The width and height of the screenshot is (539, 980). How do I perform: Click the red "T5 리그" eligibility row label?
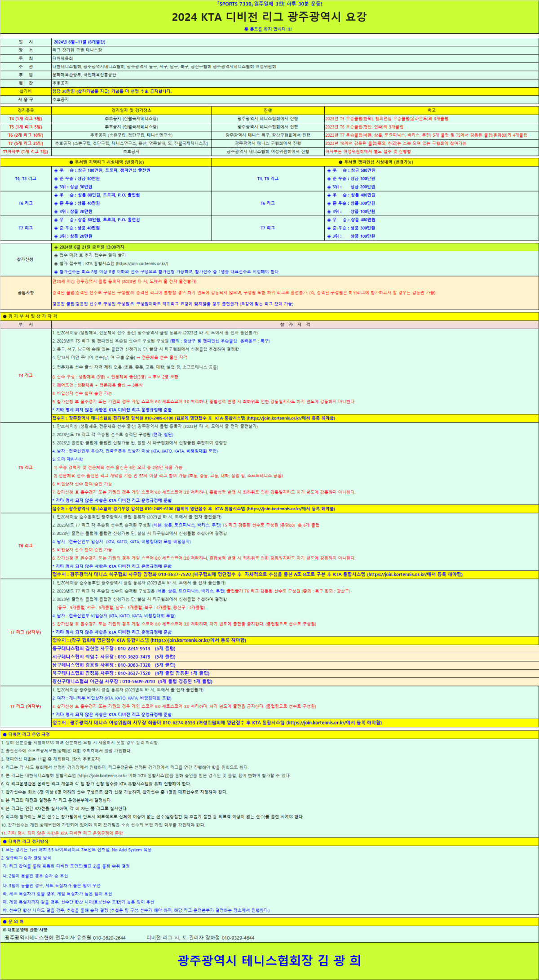[x=26, y=468]
